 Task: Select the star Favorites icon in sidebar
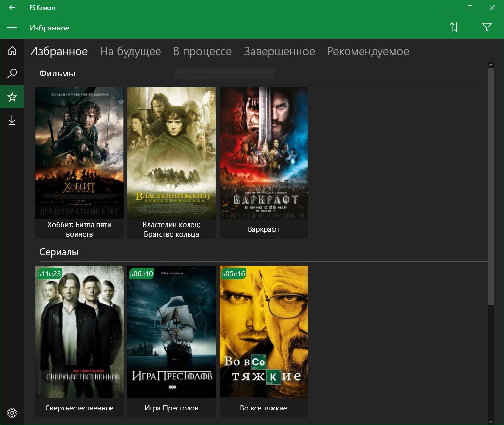point(12,97)
